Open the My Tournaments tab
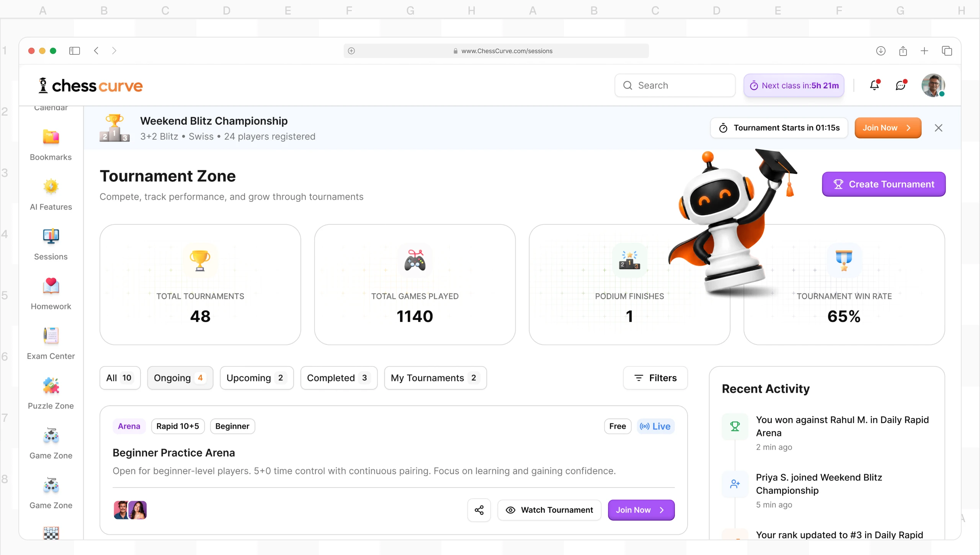 (435, 378)
